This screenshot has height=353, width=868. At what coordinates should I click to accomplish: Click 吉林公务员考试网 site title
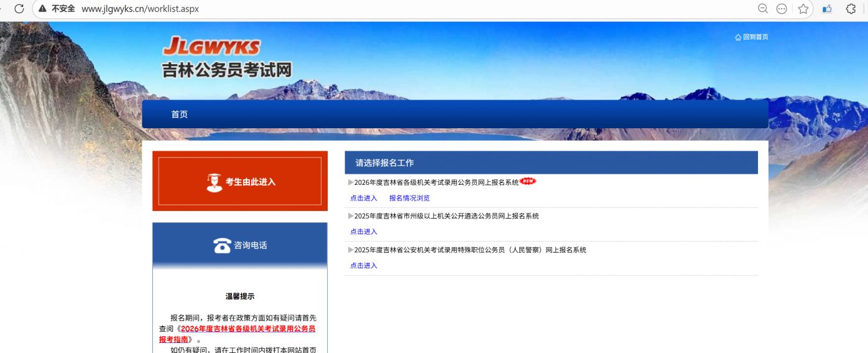[x=227, y=70]
